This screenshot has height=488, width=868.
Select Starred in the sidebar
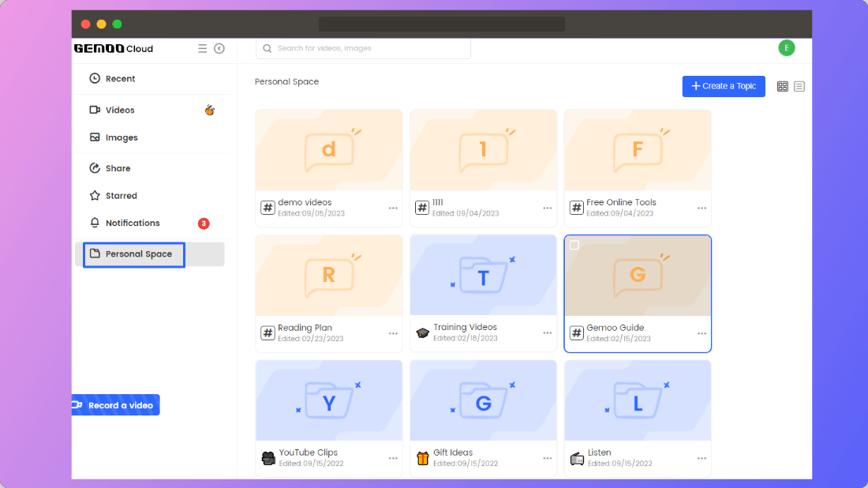(121, 196)
